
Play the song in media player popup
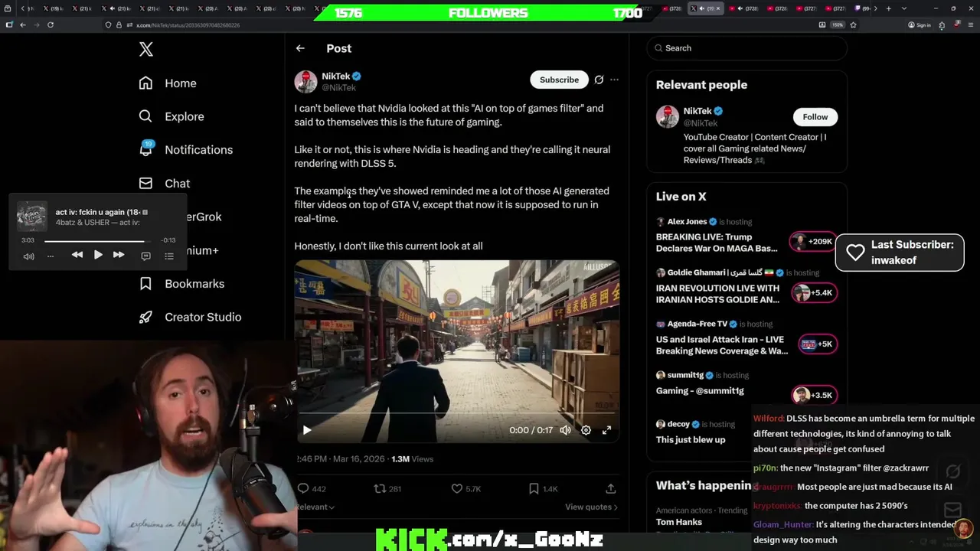point(98,255)
